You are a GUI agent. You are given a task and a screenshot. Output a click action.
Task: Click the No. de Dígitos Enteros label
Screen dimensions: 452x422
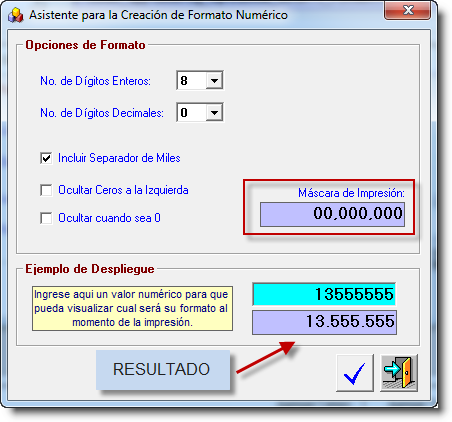pyautogui.click(x=96, y=81)
